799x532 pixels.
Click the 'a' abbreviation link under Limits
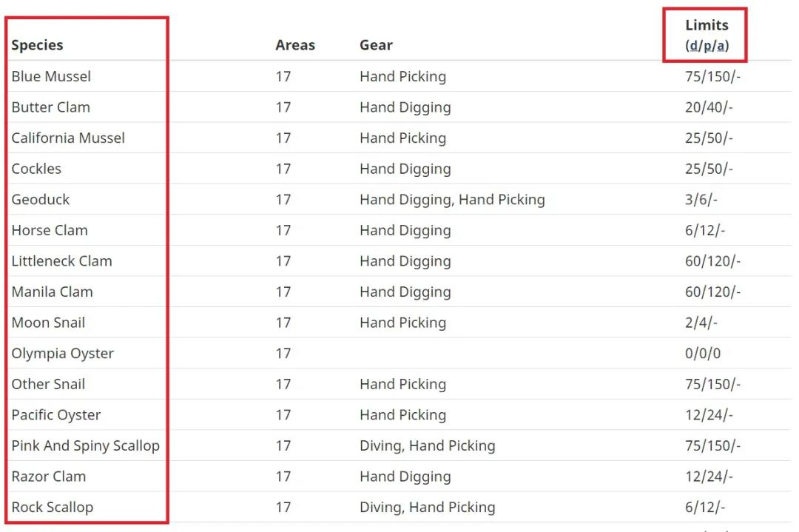coord(721,45)
